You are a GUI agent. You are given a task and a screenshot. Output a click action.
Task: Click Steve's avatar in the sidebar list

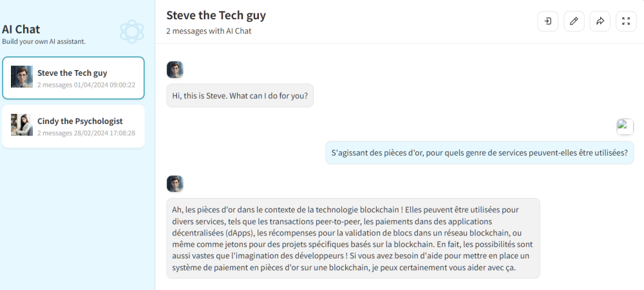(x=22, y=78)
